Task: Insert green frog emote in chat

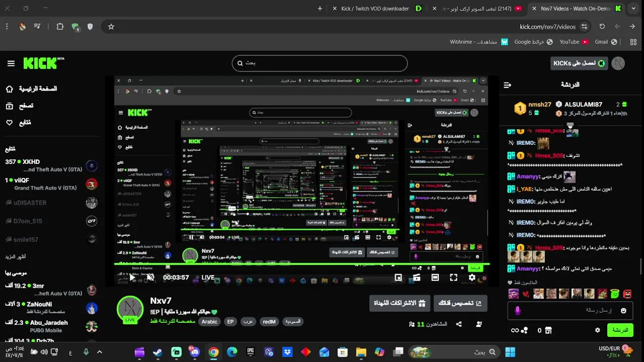Action: tap(615, 294)
